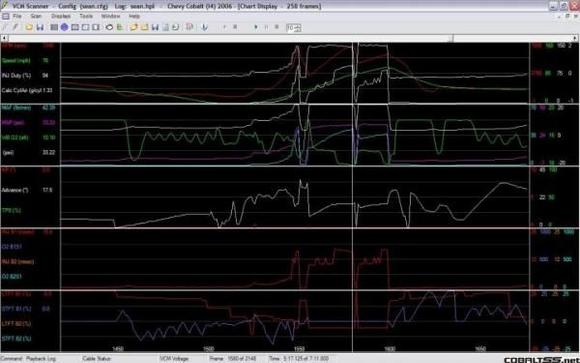The image size is (580, 363).
Task: Click the 'Cable Status' status bar entry
Action: [97, 359]
